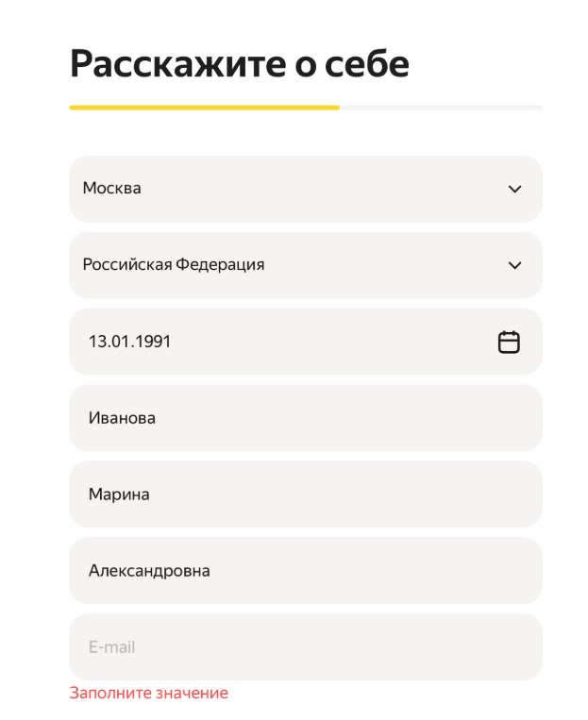
Task: Click the chevron arrow beside Москва
Action: click(514, 189)
